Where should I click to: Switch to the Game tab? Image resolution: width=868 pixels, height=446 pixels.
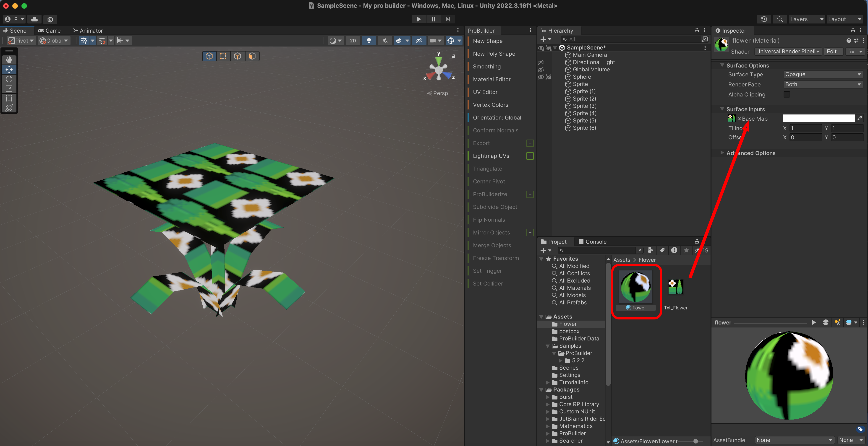tap(50, 31)
